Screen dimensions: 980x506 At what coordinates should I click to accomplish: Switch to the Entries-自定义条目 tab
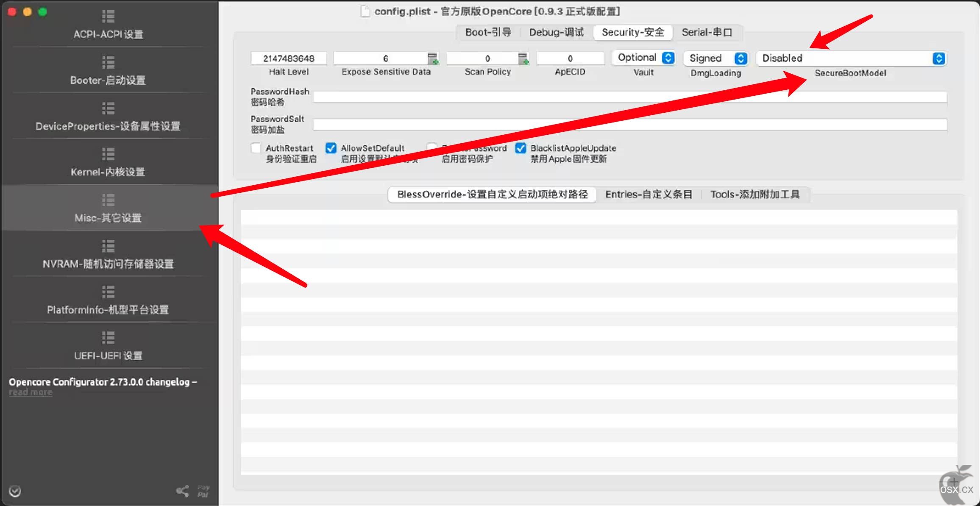coord(649,195)
